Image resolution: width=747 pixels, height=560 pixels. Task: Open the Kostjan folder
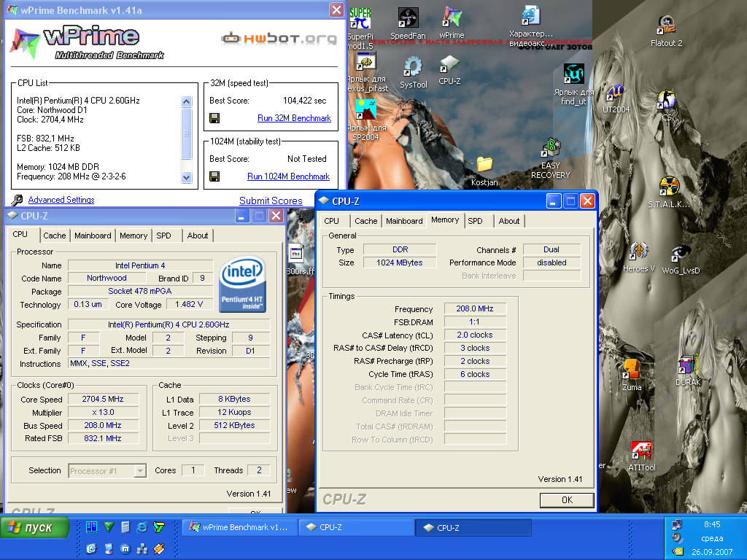pyautogui.click(x=484, y=165)
